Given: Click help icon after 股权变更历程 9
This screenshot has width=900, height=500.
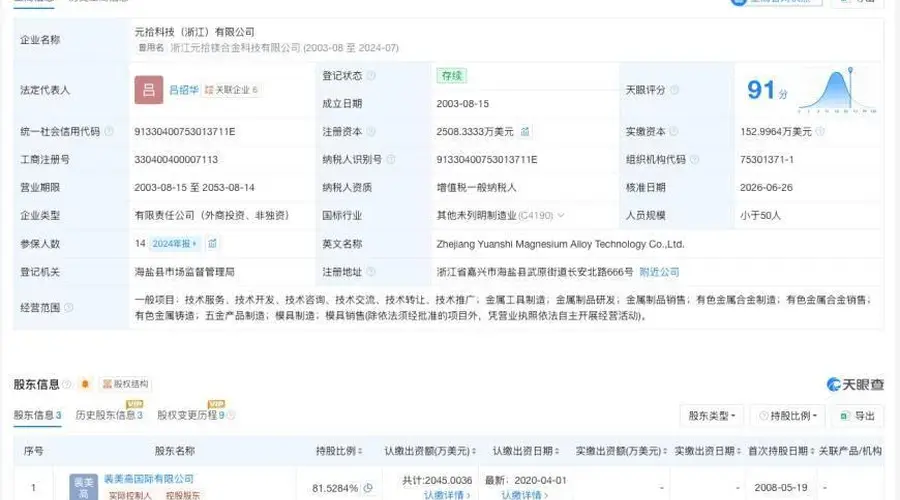Looking at the screenshot, I should 231,415.
